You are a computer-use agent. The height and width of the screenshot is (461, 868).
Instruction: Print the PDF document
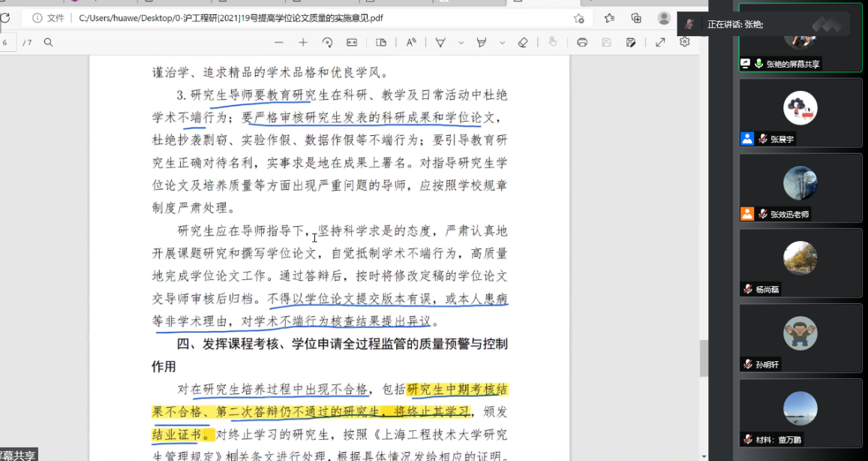582,43
